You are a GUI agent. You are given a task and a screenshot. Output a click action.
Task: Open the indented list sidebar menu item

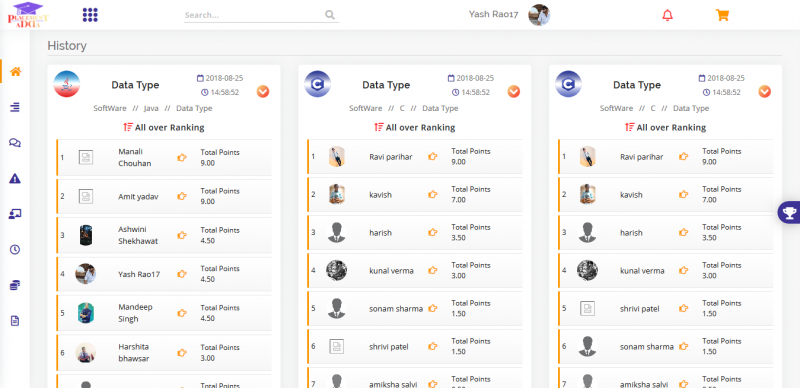click(15, 107)
